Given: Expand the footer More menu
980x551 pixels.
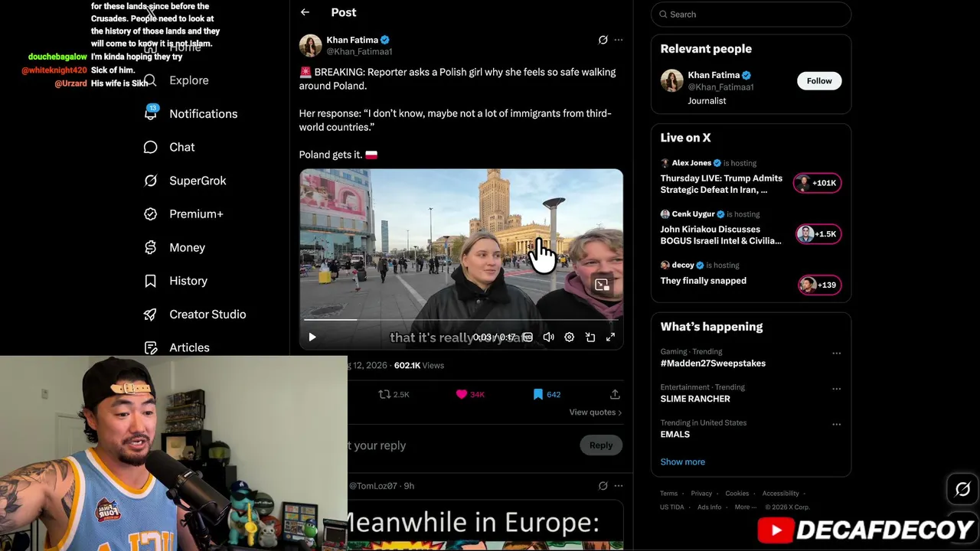Looking at the screenshot, I should pos(745,507).
